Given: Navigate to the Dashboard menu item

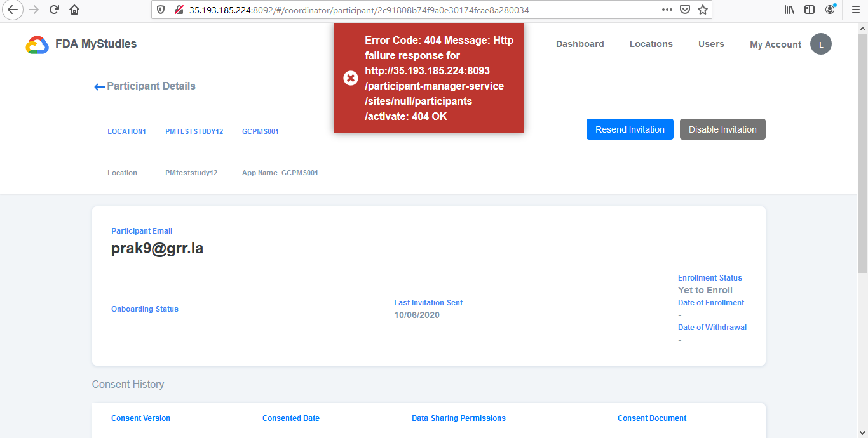Looking at the screenshot, I should [x=580, y=44].
